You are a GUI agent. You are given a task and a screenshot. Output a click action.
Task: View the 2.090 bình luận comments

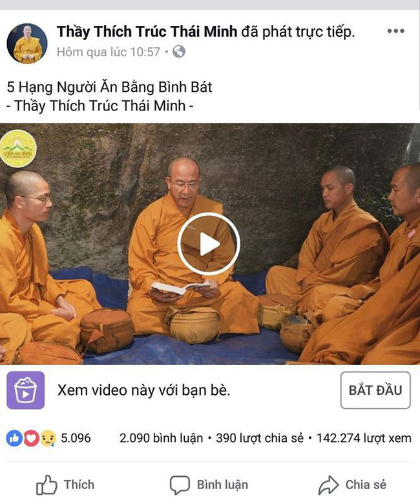point(162,438)
